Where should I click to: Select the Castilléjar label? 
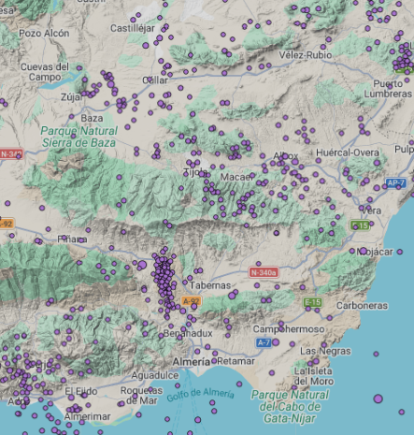(x=132, y=28)
